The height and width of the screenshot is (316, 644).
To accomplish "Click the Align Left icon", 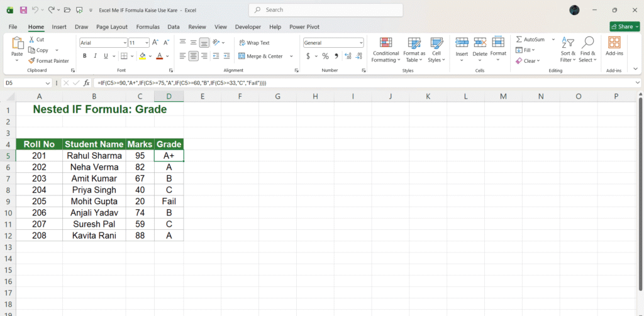I will (182, 56).
